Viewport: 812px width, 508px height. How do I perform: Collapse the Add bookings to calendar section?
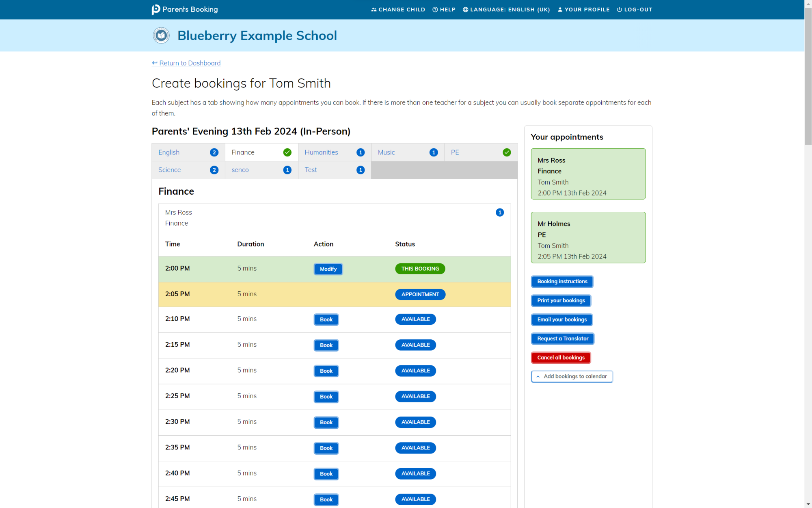point(538,376)
